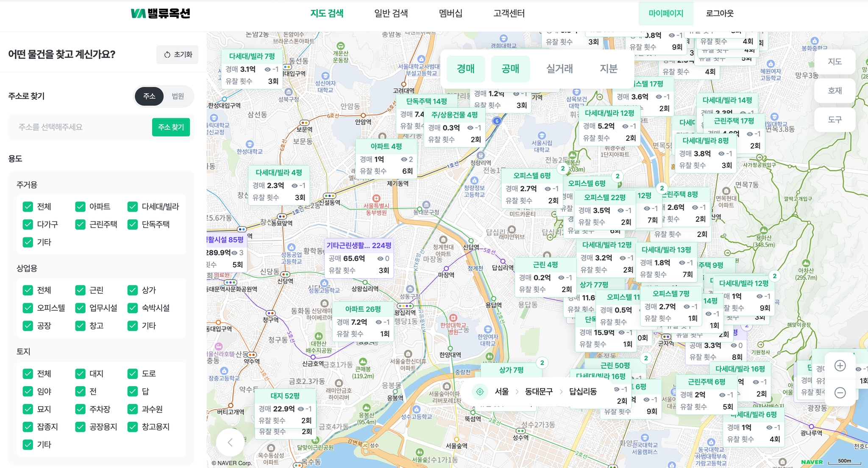Collapse sidebar with left chevron button
This screenshot has width=868, height=468.
(x=230, y=443)
